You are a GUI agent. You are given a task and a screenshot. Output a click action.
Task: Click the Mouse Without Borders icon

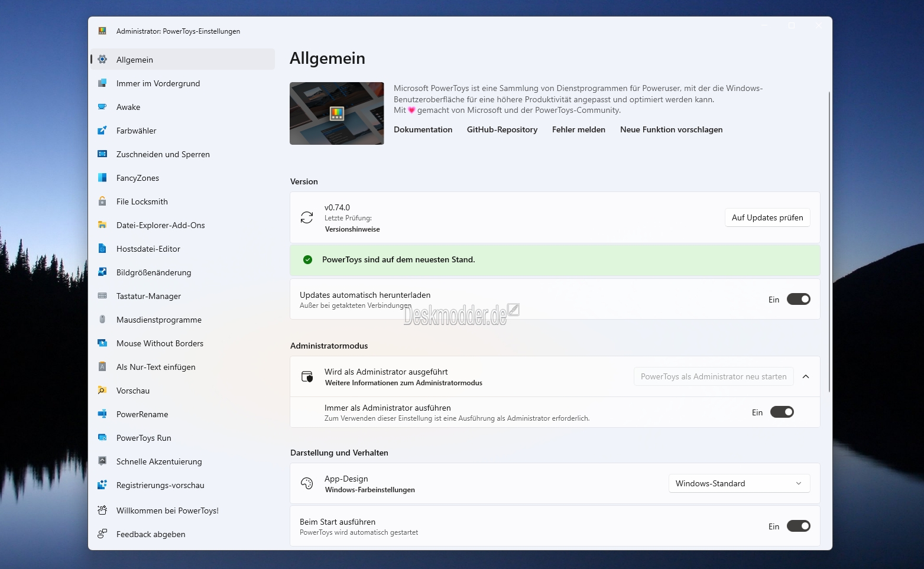102,343
